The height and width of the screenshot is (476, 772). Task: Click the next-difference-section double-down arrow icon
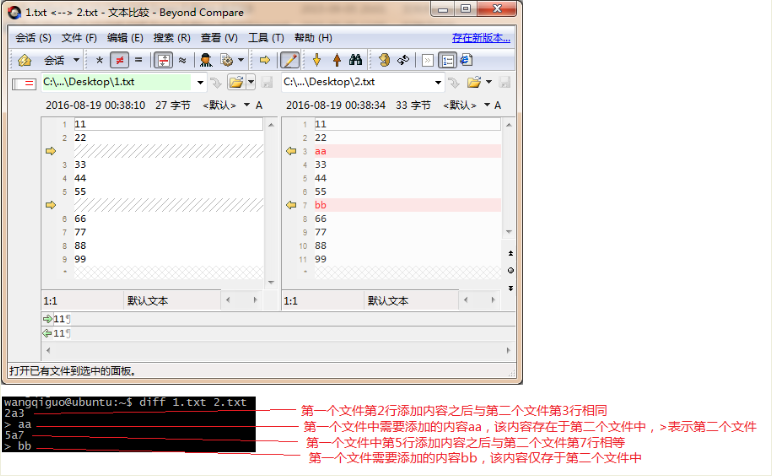click(x=511, y=288)
